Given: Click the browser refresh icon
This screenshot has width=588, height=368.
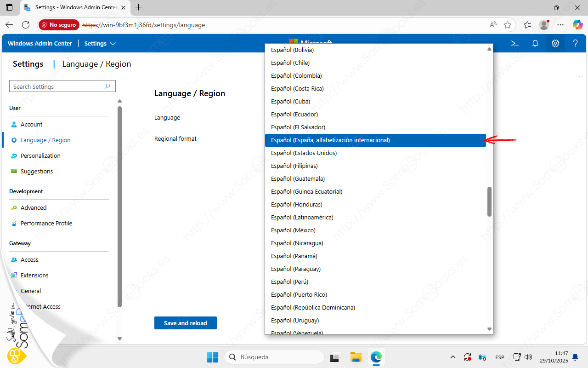Looking at the screenshot, I should point(26,25).
